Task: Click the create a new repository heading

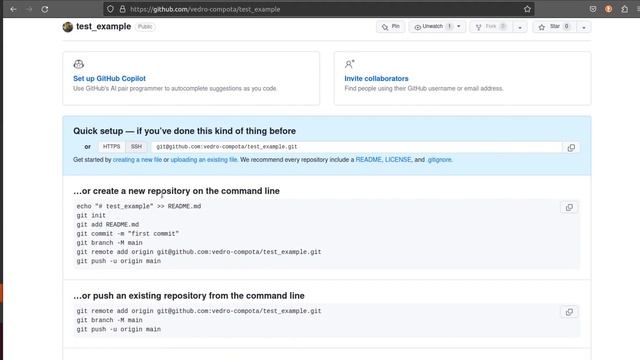Action: point(176,191)
